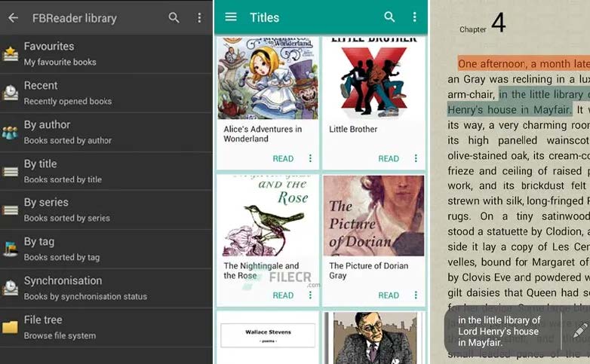Click the bookmark popup text 'in the little library'
Viewport: 590px width, 364px height.
[x=499, y=332]
